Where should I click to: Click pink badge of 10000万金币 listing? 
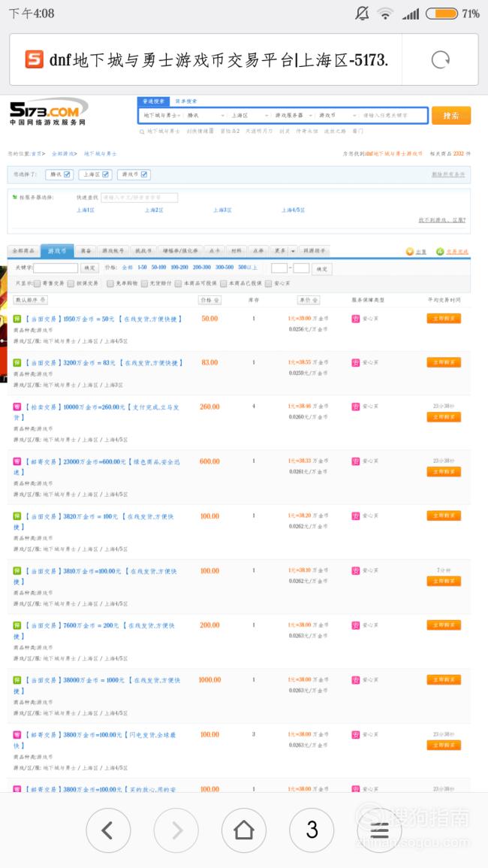pyautogui.click(x=17, y=407)
